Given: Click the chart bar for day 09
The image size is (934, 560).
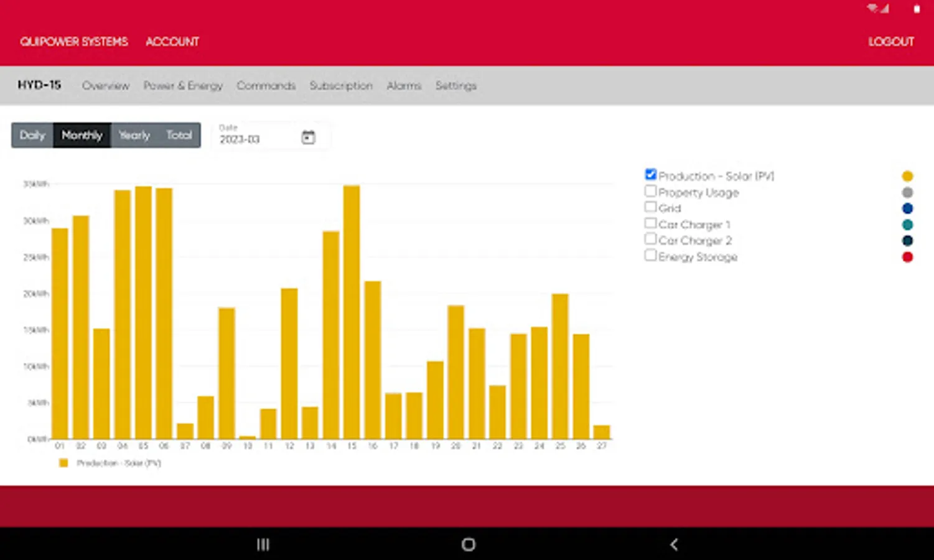Looking at the screenshot, I should click(226, 373).
